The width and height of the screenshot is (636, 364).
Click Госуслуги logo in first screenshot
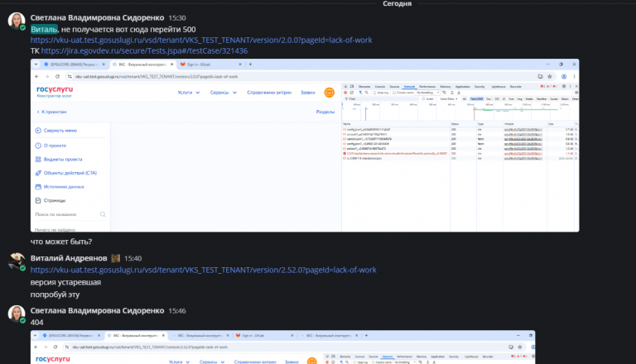click(x=55, y=91)
